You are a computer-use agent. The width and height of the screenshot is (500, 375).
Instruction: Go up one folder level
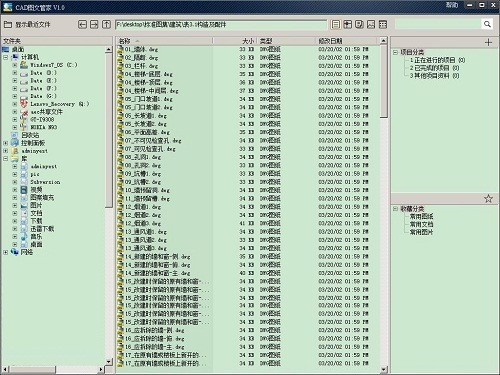tap(106, 24)
